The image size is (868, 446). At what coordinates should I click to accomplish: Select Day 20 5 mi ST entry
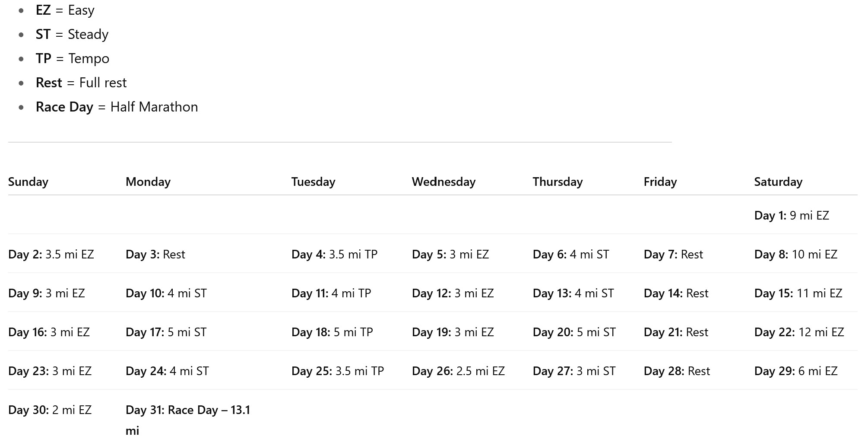574,332
